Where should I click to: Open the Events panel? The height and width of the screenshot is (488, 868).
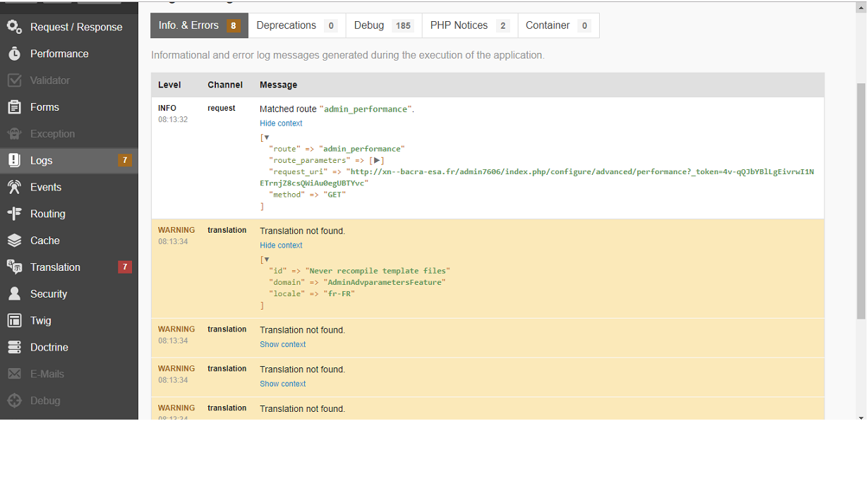69,187
